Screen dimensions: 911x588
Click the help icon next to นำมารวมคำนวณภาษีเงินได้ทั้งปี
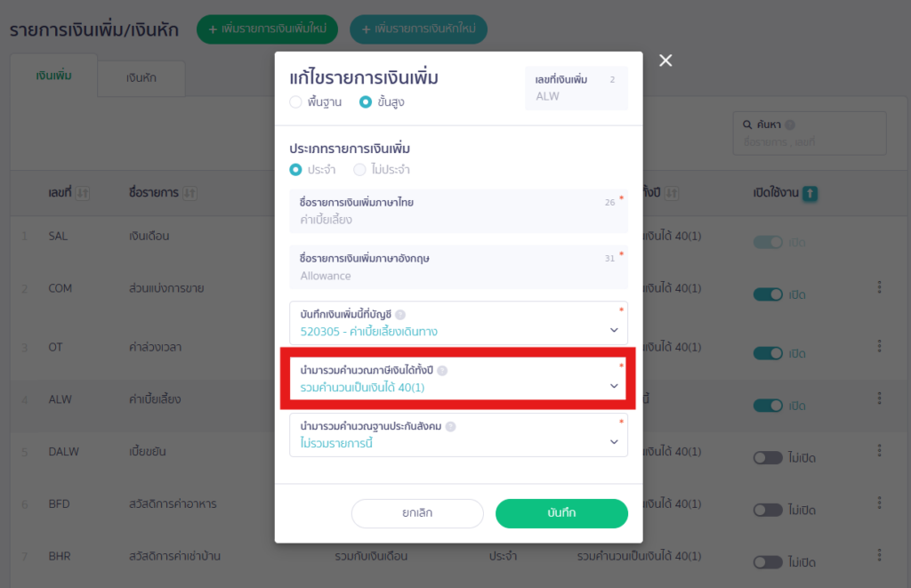click(x=443, y=372)
